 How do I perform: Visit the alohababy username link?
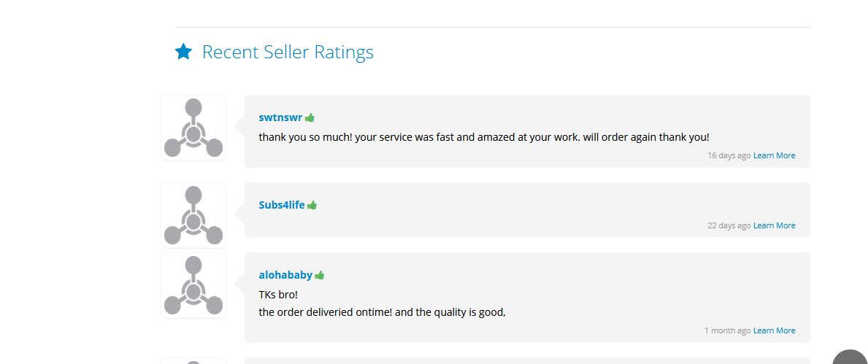[285, 275]
